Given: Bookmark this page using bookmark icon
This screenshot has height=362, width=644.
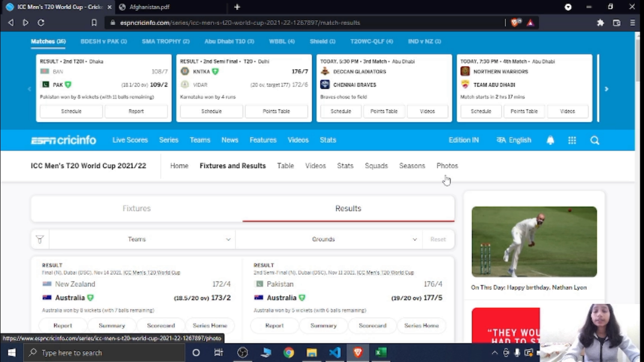Looking at the screenshot, I should click(x=94, y=23).
